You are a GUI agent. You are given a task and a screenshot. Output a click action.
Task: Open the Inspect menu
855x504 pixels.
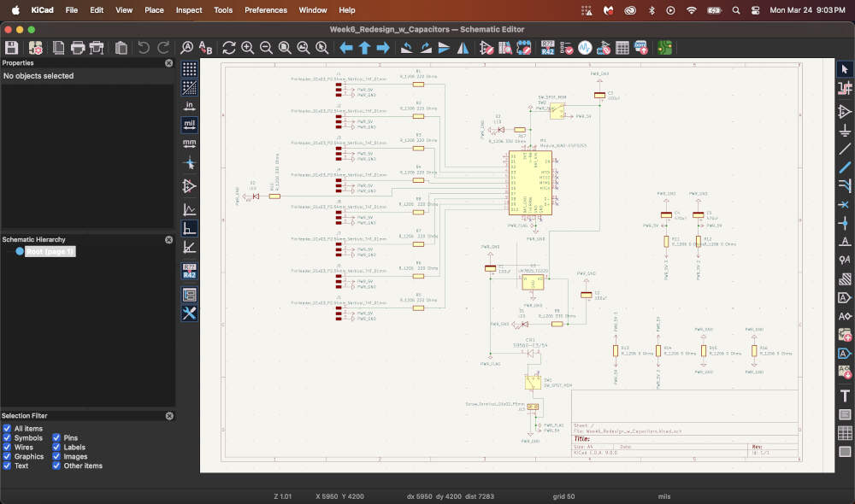[x=189, y=9]
